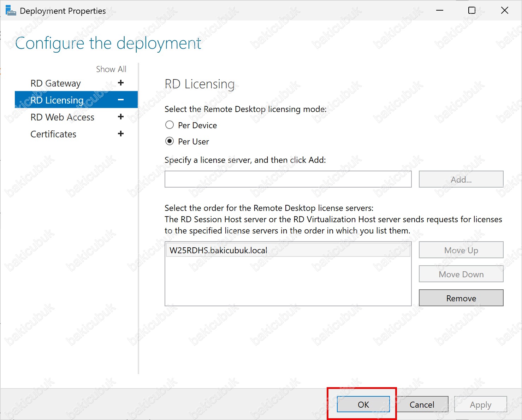Collapse RD Licensing with the minus icon
Image resolution: width=522 pixels, height=420 pixels.
pos(121,100)
